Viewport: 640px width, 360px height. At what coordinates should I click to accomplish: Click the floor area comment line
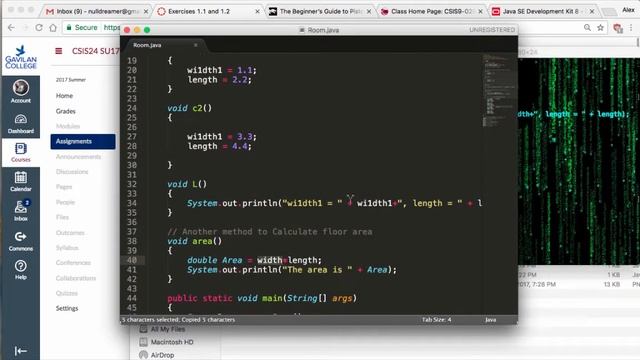pos(270,232)
